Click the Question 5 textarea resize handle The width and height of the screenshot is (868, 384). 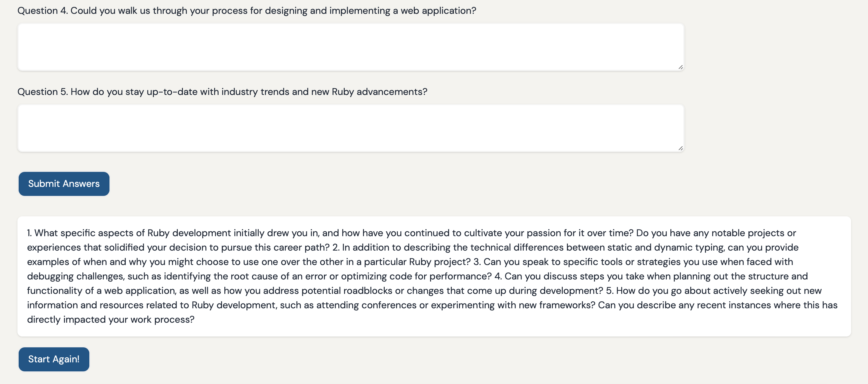(680, 148)
